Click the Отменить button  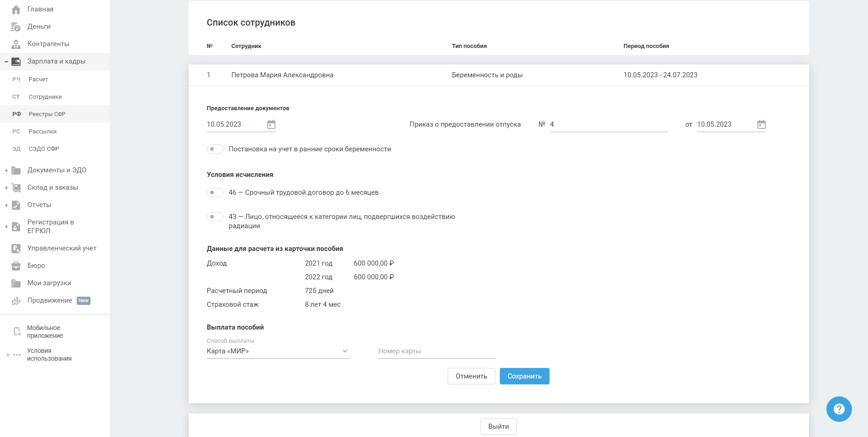(471, 376)
